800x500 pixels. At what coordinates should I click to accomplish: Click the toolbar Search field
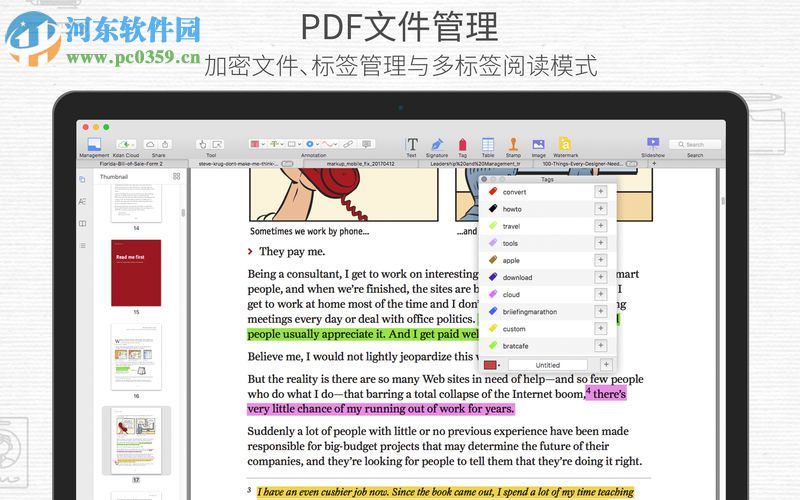(x=695, y=144)
